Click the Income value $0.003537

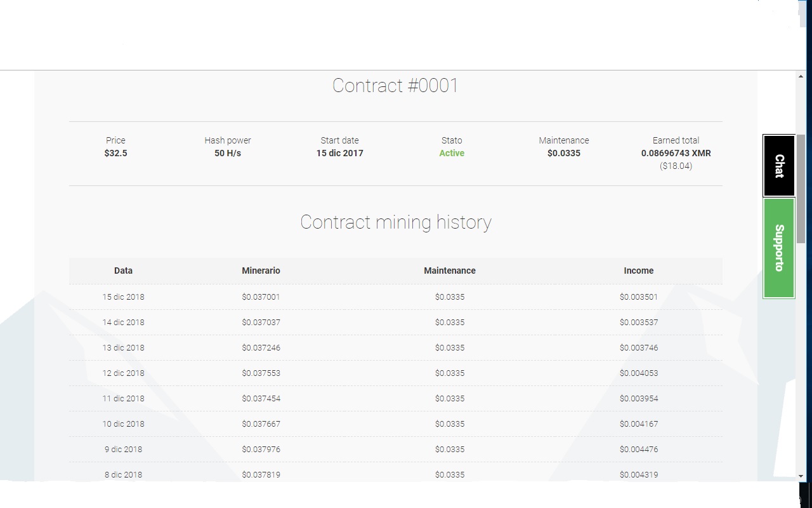click(x=639, y=322)
